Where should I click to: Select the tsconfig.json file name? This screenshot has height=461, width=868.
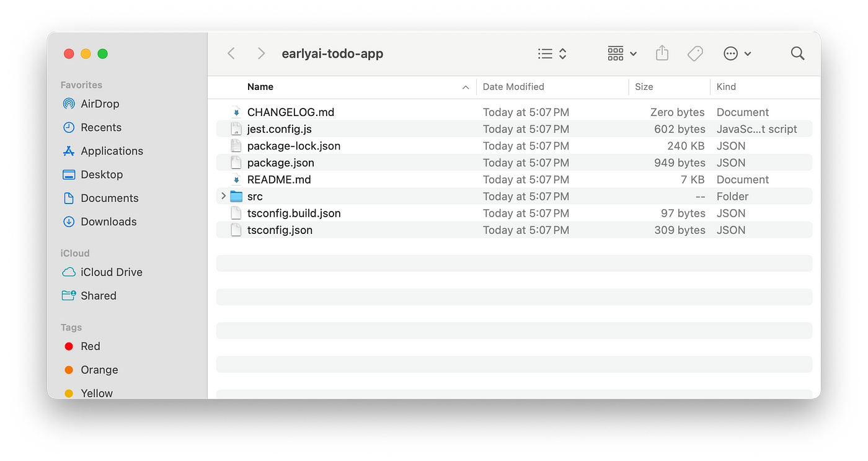(280, 230)
